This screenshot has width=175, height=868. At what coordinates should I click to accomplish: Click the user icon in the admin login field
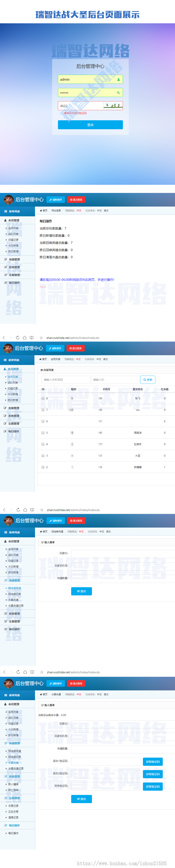[x=118, y=79]
